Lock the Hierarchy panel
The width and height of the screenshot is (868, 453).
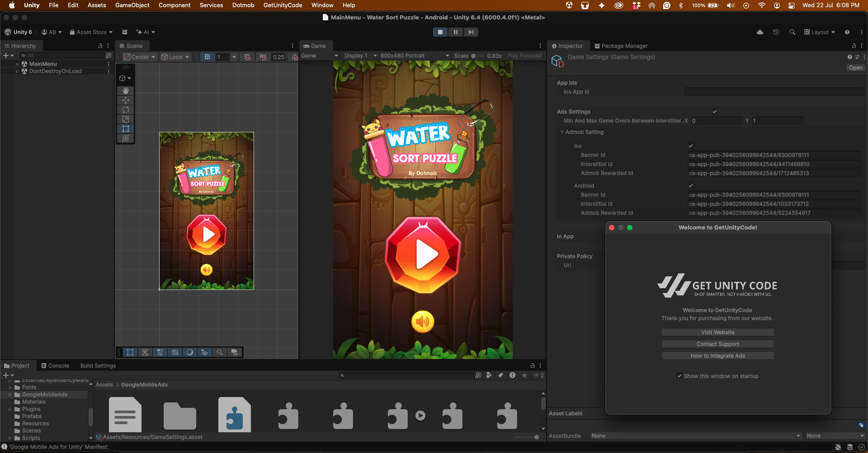tap(100, 46)
